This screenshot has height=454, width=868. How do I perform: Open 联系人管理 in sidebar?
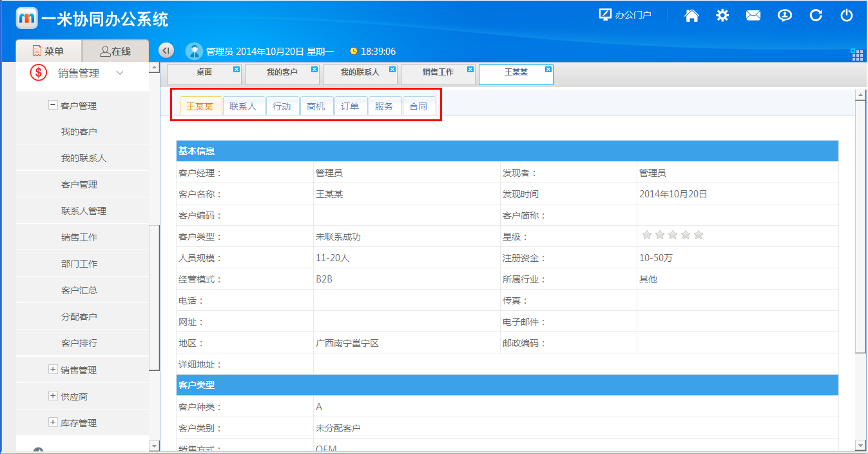point(84,211)
